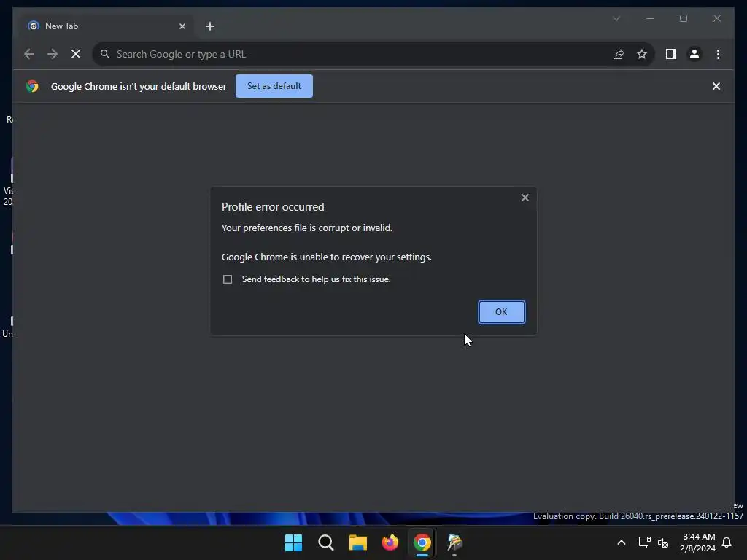
Task: Open File Explorer from taskbar
Action: tap(357, 542)
